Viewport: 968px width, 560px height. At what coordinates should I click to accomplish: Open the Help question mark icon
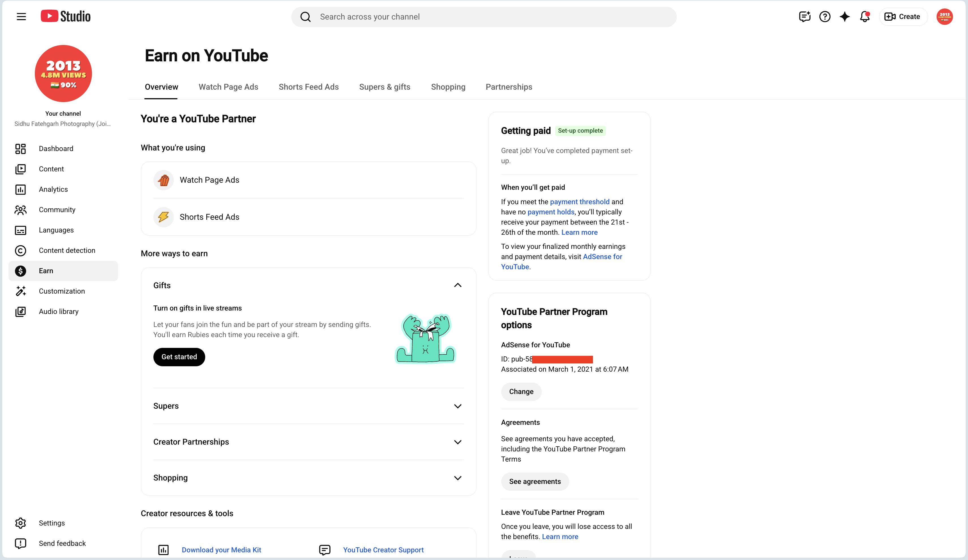click(825, 16)
